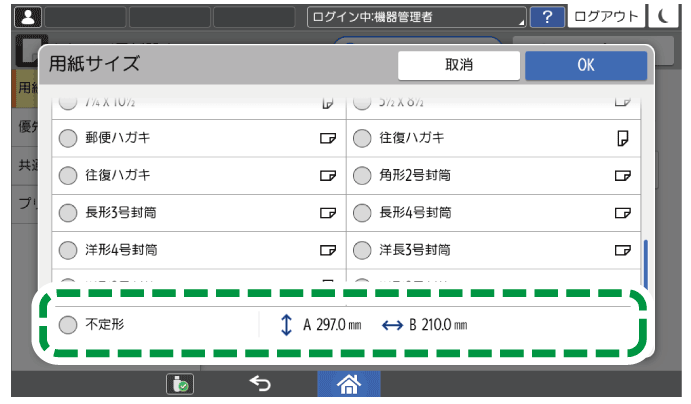
Task: Select the 長形3号封筒 radio button
Action: pos(68,213)
